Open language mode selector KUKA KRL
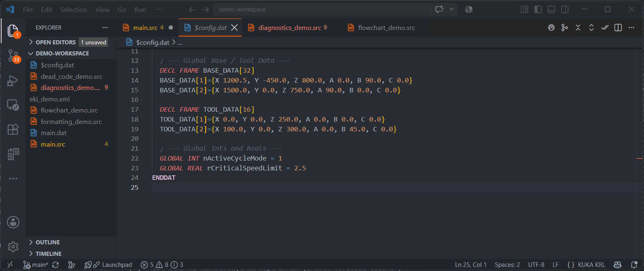The height and width of the screenshot is (271, 644). click(x=591, y=265)
